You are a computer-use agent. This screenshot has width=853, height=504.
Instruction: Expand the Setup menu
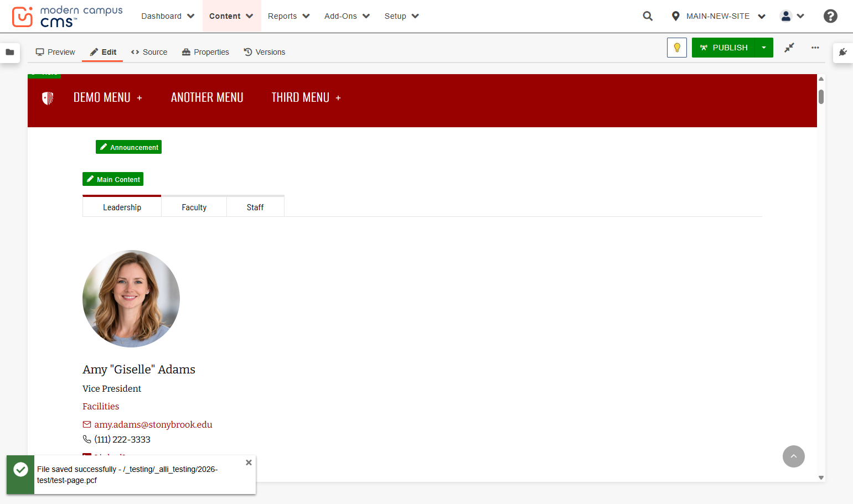(402, 16)
